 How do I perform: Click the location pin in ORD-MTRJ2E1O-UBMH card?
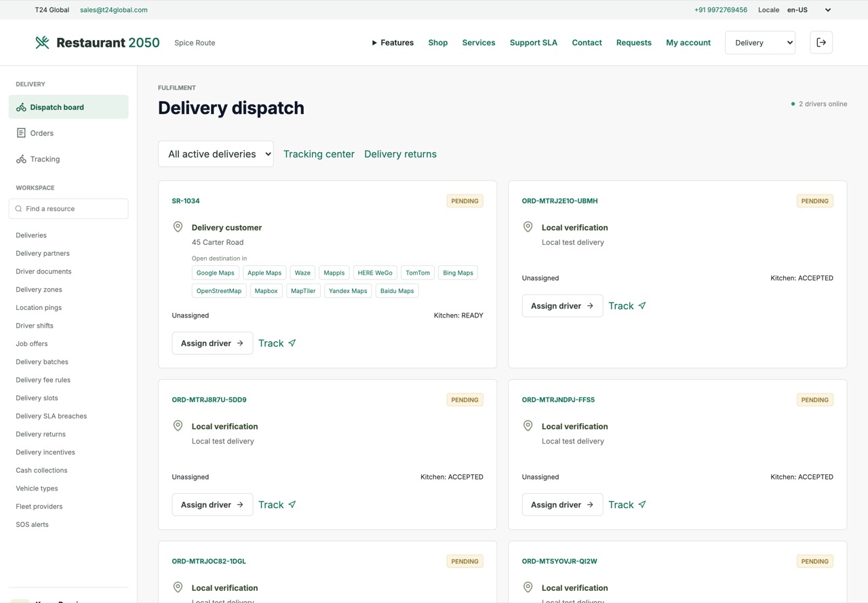point(528,227)
